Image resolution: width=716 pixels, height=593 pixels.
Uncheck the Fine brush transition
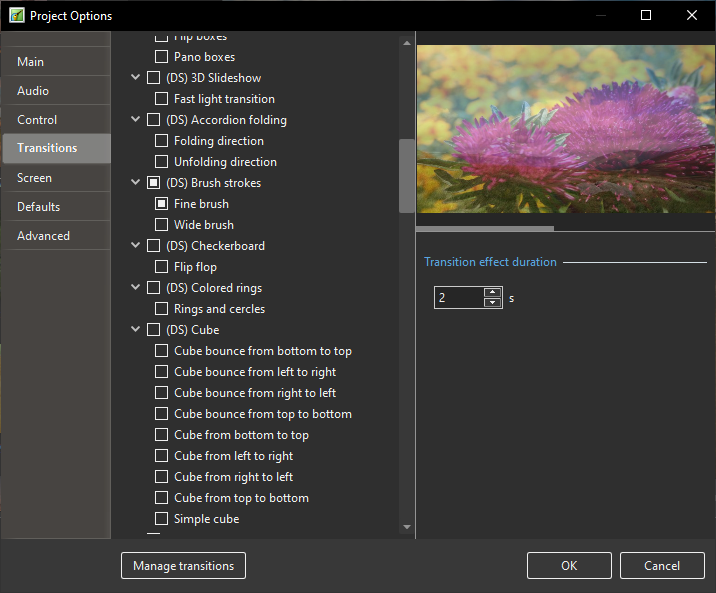pyautogui.click(x=161, y=204)
